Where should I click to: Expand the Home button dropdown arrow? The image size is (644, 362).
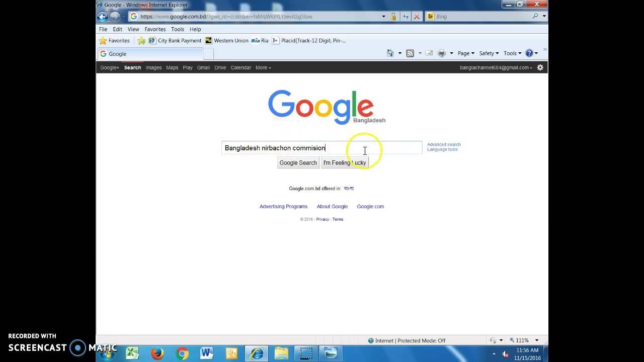(400, 53)
